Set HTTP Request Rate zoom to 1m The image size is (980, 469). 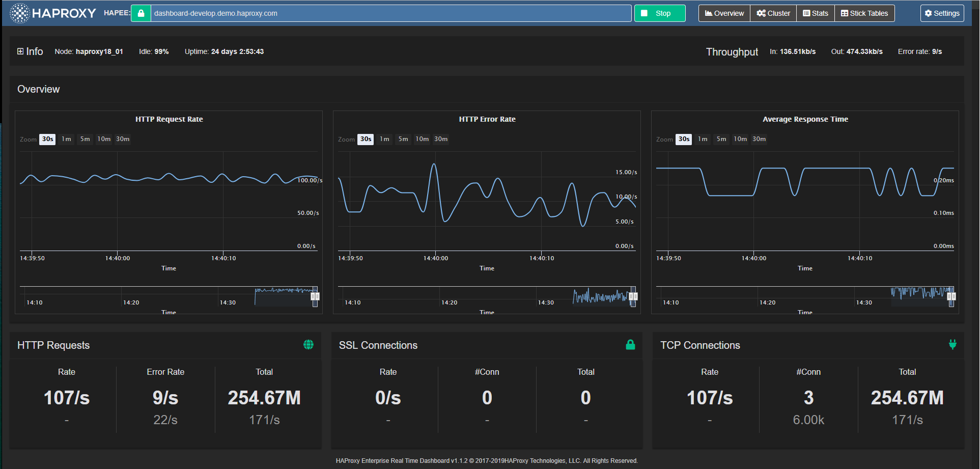coord(67,139)
